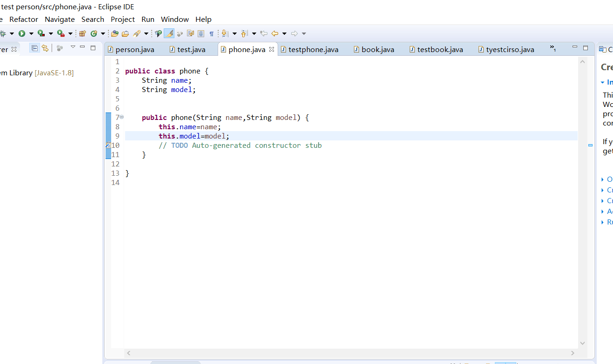Click the Last Edit Location icon
This screenshot has width=613, height=364.
264,33
